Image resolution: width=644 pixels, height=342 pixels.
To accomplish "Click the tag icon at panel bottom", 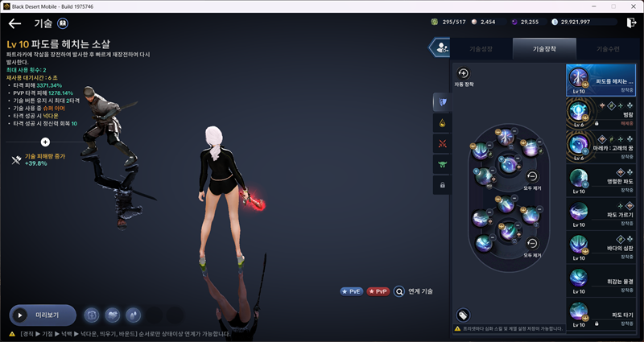I will 464,315.
